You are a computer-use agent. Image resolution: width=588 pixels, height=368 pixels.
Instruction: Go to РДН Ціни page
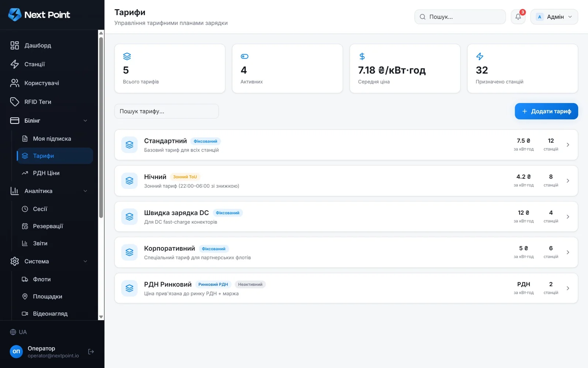click(x=55, y=173)
